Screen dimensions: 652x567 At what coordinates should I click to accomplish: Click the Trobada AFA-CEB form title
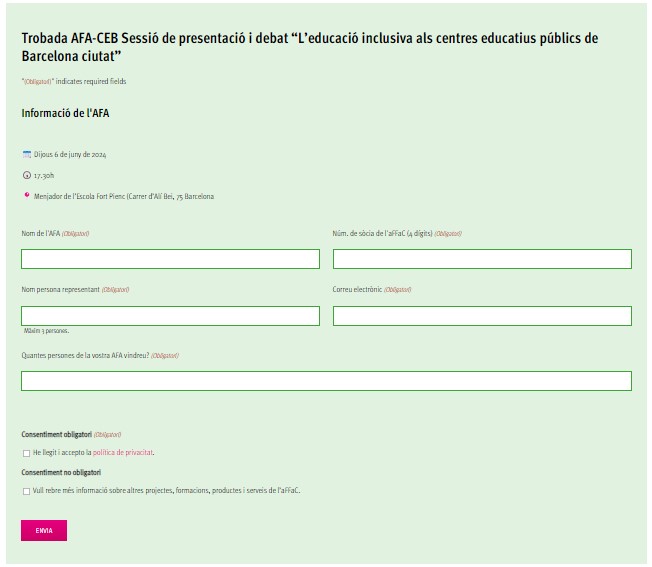310,47
